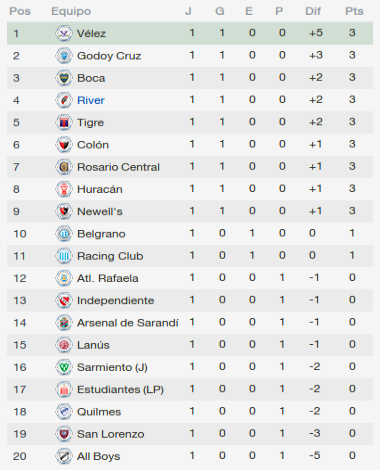The width and height of the screenshot is (380, 470).
Task: Click the Pos column header
Action: pyautogui.click(x=20, y=11)
